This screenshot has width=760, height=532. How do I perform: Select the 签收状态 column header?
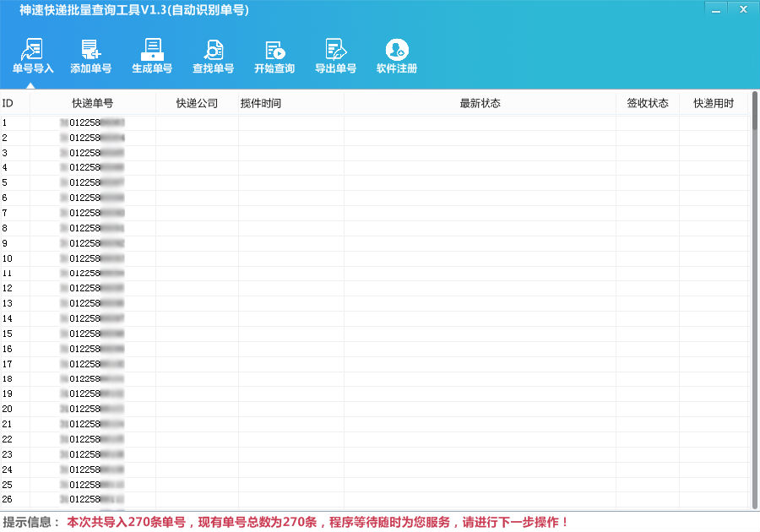coord(648,103)
